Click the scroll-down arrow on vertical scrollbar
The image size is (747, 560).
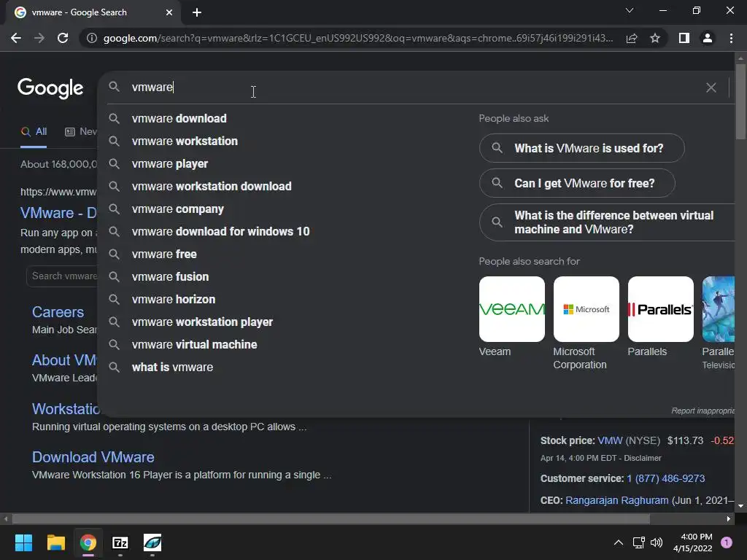(x=740, y=506)
